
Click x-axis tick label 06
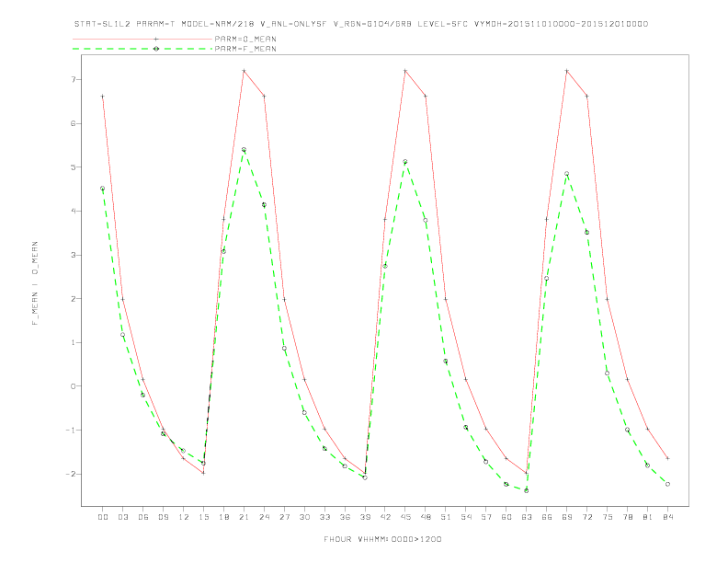pos(143,517)
